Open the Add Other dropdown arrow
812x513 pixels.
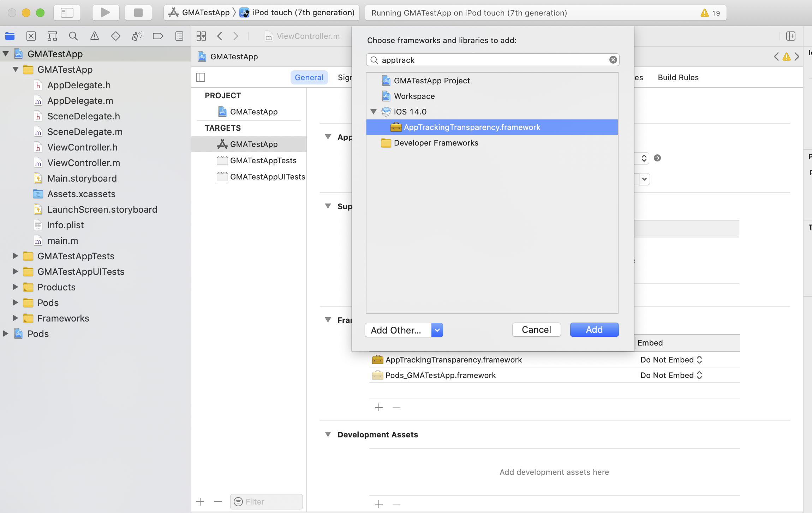click(x=437, y=330)
